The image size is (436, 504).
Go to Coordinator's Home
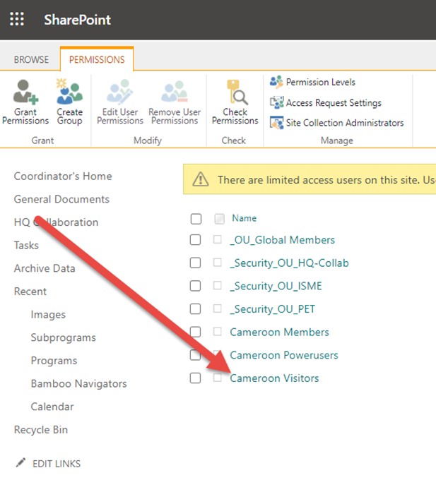tap(63, 176)
